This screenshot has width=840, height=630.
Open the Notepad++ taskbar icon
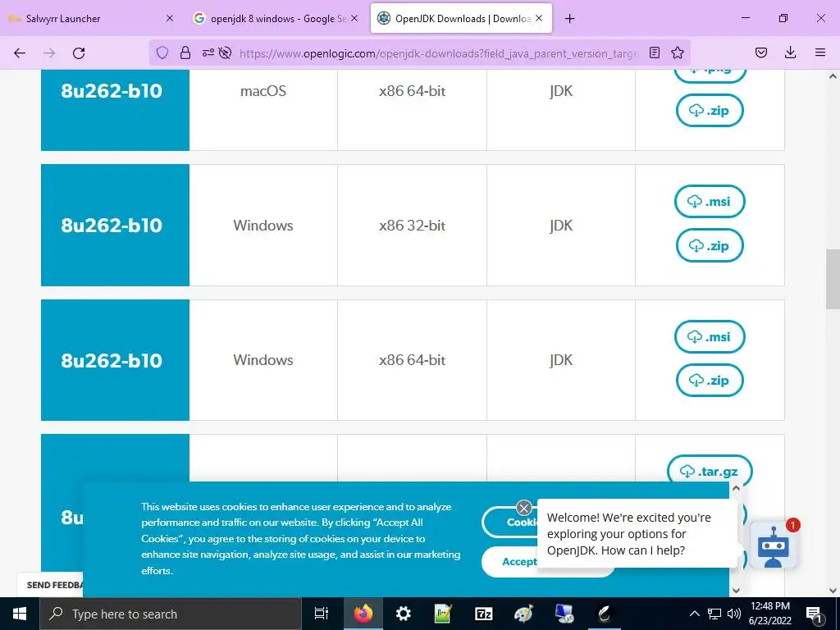pos(443,614)
